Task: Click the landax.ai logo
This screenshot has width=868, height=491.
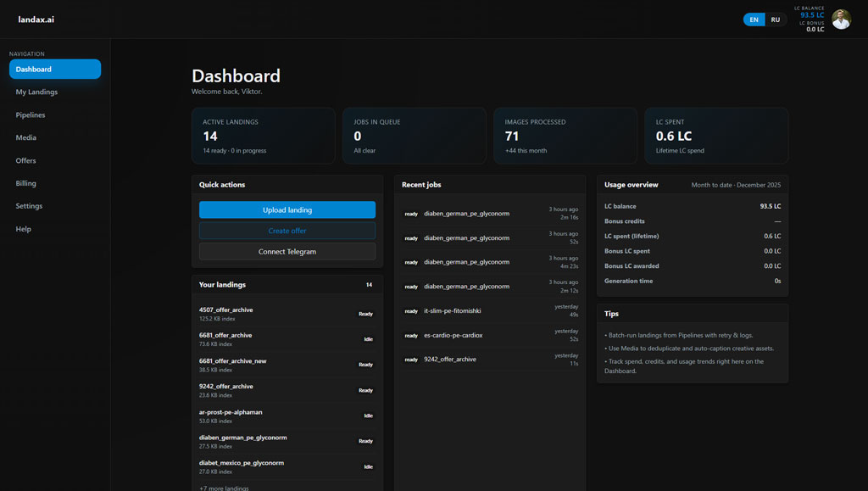Action: tap(36, 20)
